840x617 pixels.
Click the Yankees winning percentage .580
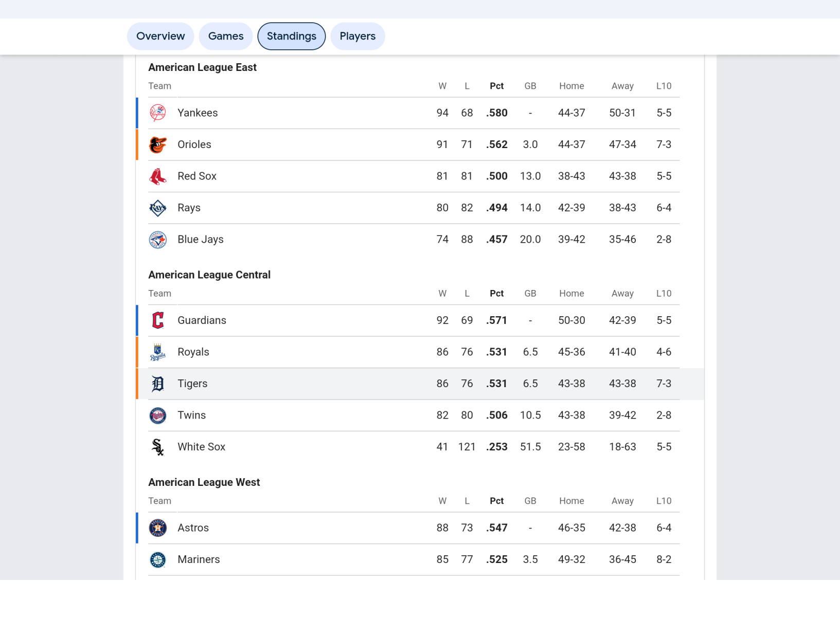(x=497, y=113)
